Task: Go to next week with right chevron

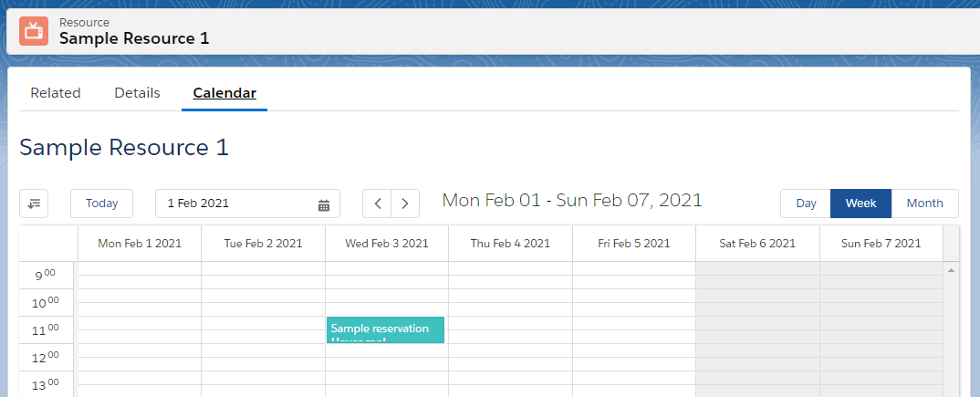Action: pos(405,204)
